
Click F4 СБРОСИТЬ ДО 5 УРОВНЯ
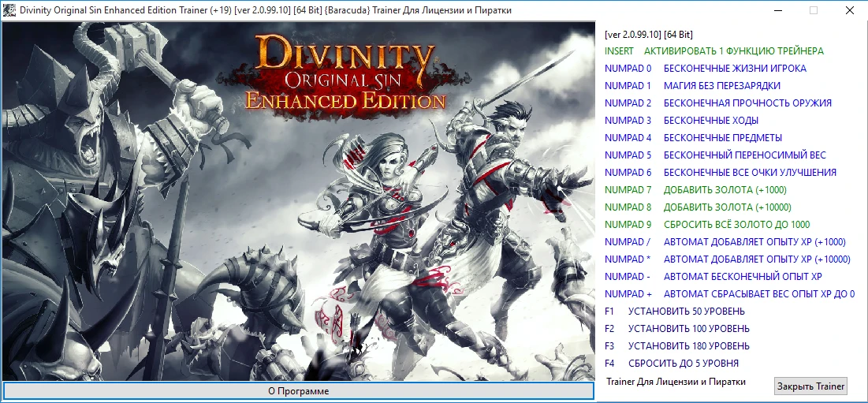[x=672, y=363]
